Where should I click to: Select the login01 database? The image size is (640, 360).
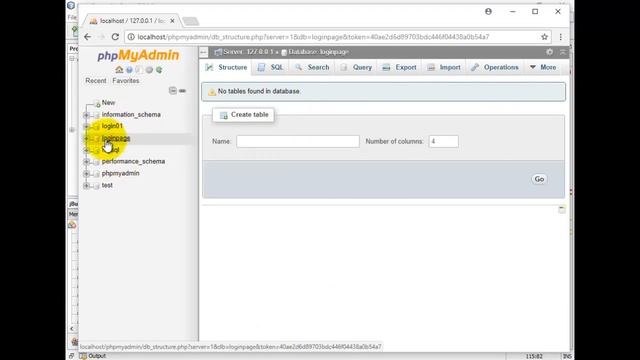click(x=112, y=126)
